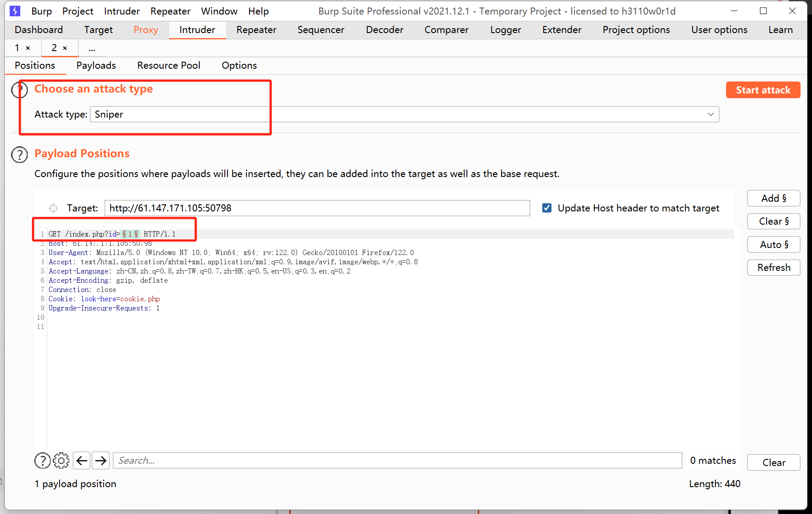Open help for Payload Positions section
The height and width of the screenshot is (514, 812).
click(x=19, y=155)
